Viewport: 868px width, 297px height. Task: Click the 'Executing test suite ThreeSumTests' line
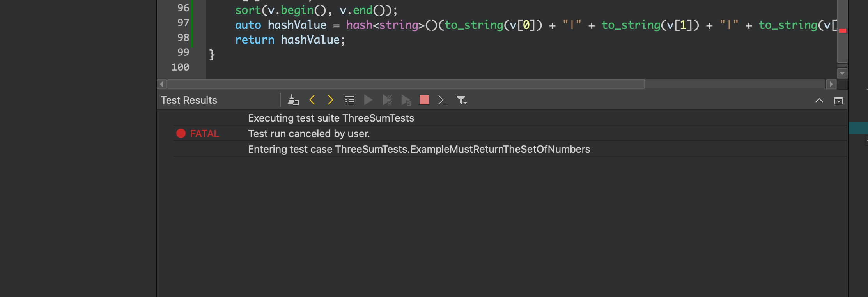click(331, 118)
